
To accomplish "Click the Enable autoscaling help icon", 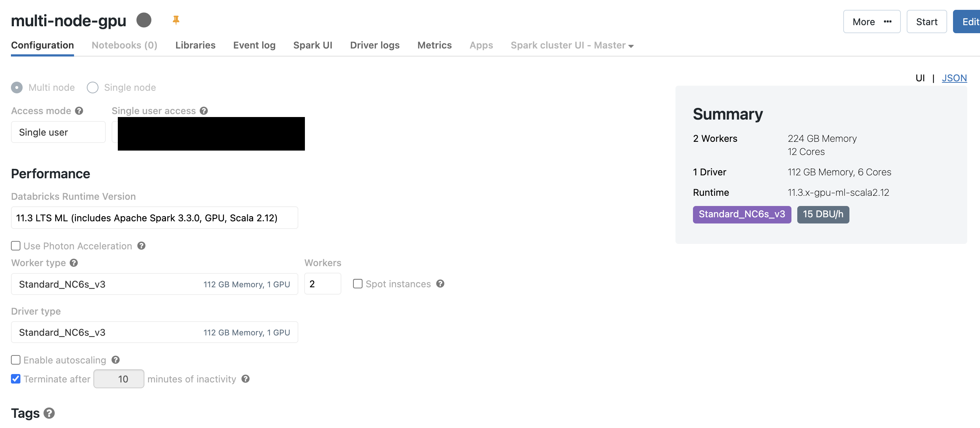I will point(116,359).
